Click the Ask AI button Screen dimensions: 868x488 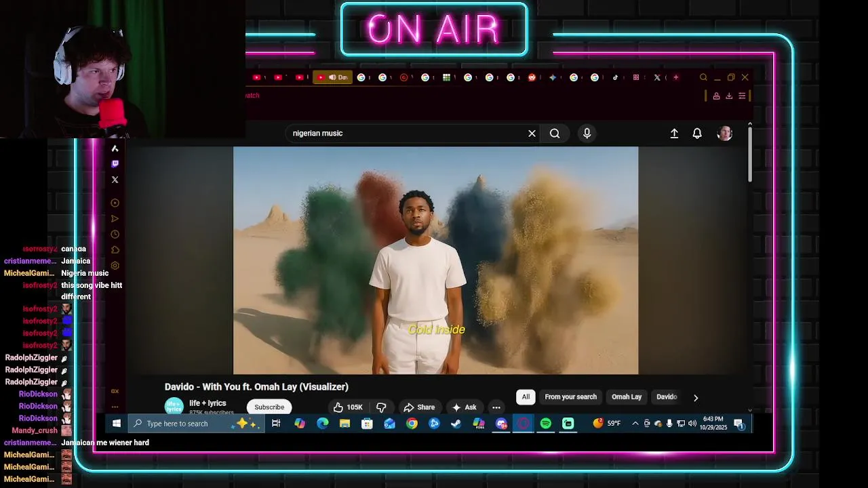[465, 407]
